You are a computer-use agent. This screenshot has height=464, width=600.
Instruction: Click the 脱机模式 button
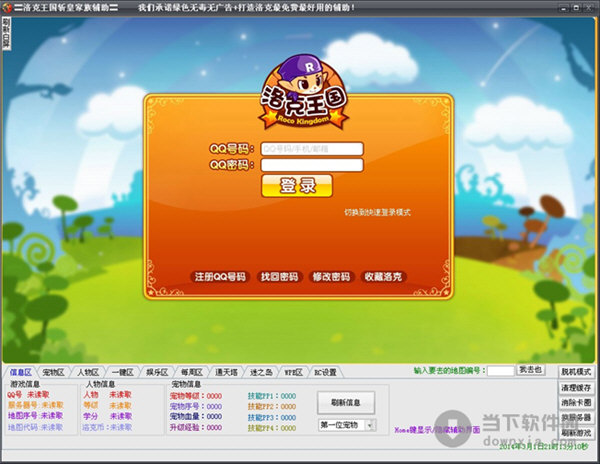[576, 372]
